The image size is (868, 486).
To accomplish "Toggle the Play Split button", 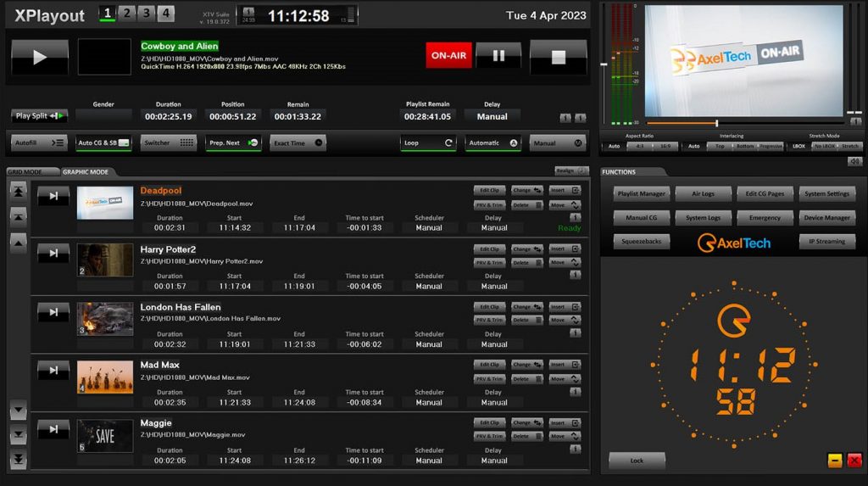I will [x=39, y=116].
